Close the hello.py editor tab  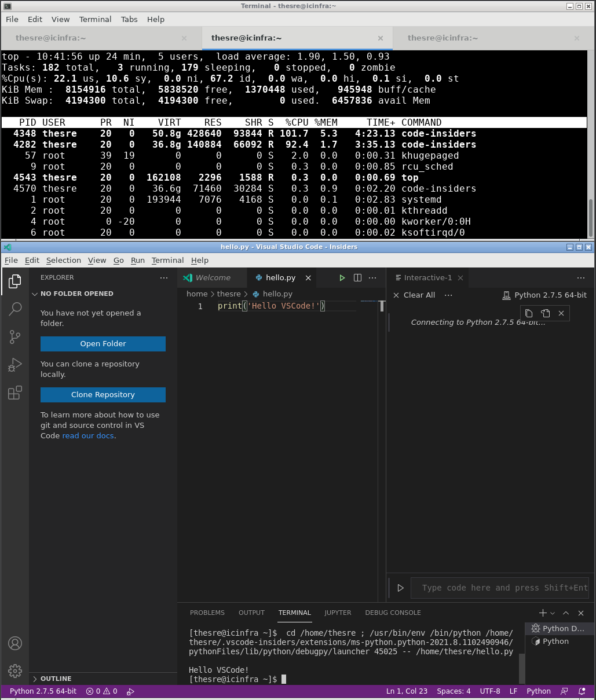(x=308, y=278)
